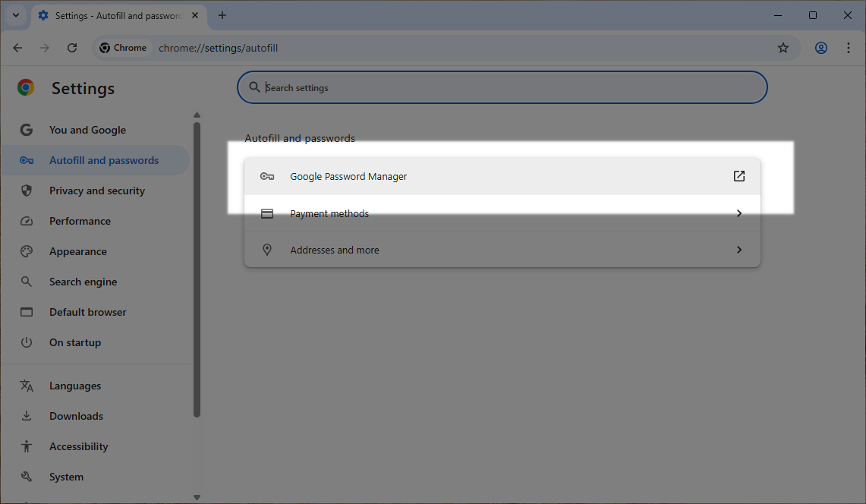Image resolution: width=866 pixels, height=504 pixels.
Task: Click the location pin icon for Addresses
Action: [267, 250]
